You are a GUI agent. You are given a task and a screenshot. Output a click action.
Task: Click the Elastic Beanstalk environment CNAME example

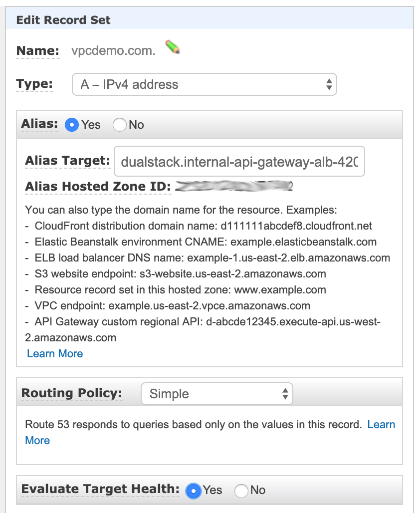tap(206, 242)
